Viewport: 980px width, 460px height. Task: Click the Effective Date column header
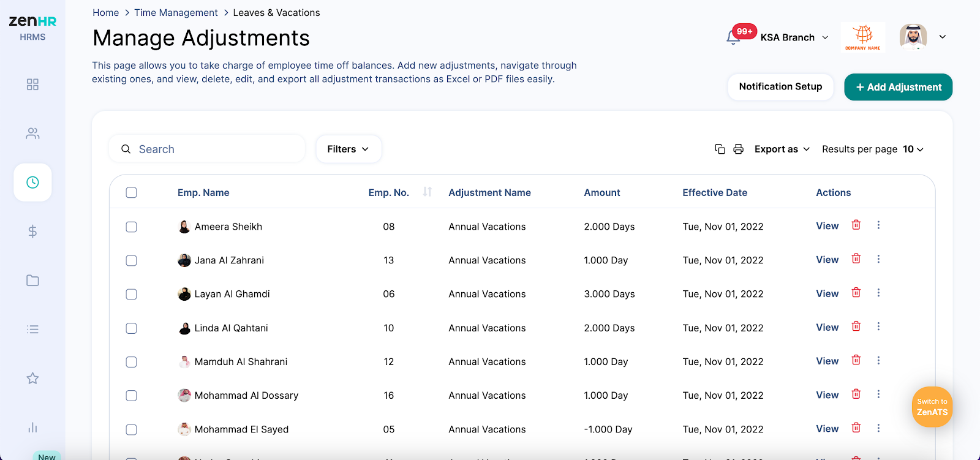pyautogui.click(x=715, y=192)
